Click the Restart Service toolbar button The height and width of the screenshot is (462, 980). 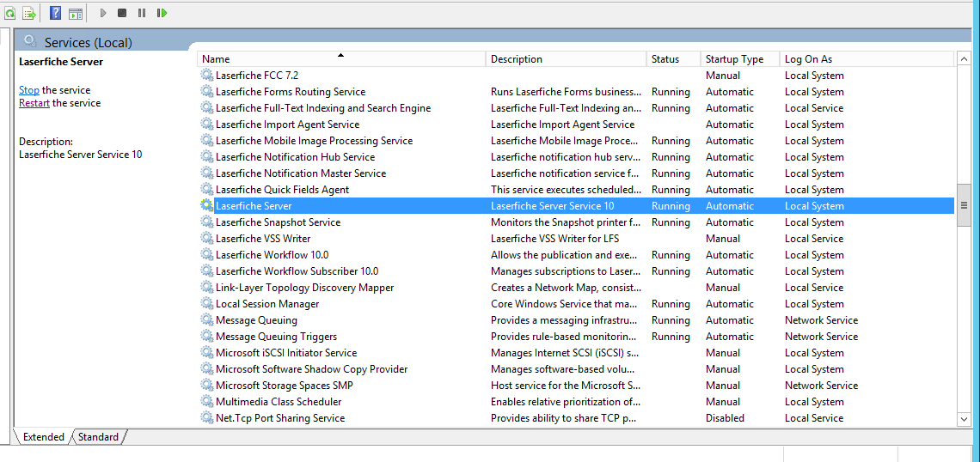(162, 13)
